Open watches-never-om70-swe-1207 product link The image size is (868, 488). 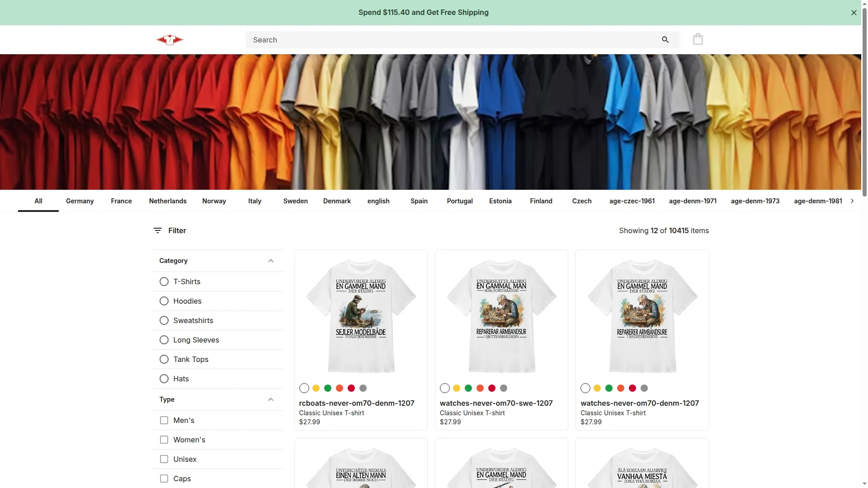pos(496,404)
